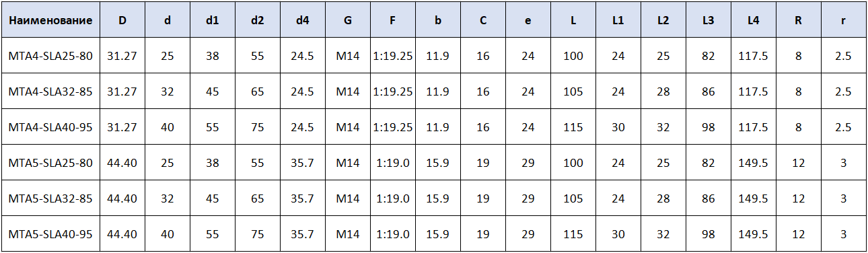Image resolution: width=868 pixels, height=253 pixels.
Task: Select the MTA5-SLA32-85 row name cell
Action: coord(50,198)
